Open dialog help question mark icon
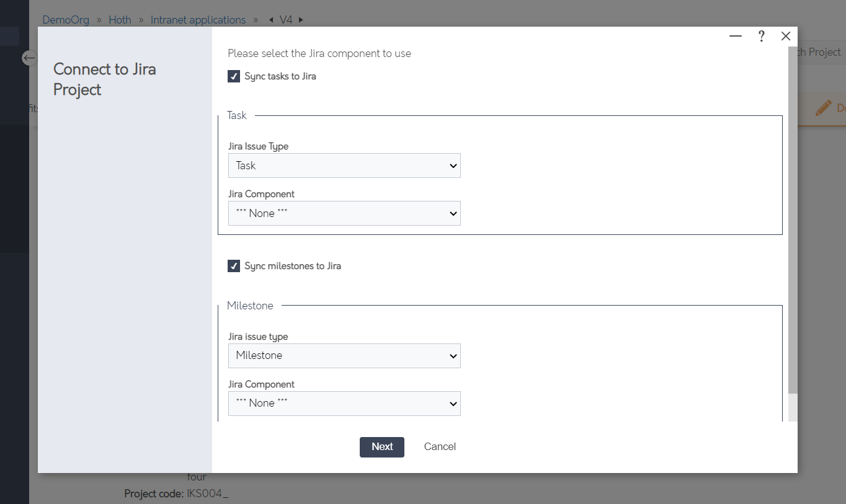The width and height of the screenshot is (846, 504). coord(762,36)
